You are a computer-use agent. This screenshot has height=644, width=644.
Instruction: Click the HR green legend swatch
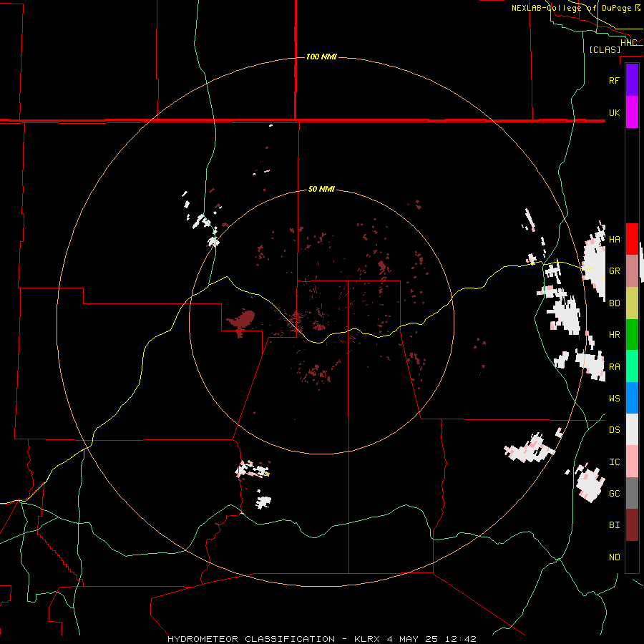pos(632,335)
